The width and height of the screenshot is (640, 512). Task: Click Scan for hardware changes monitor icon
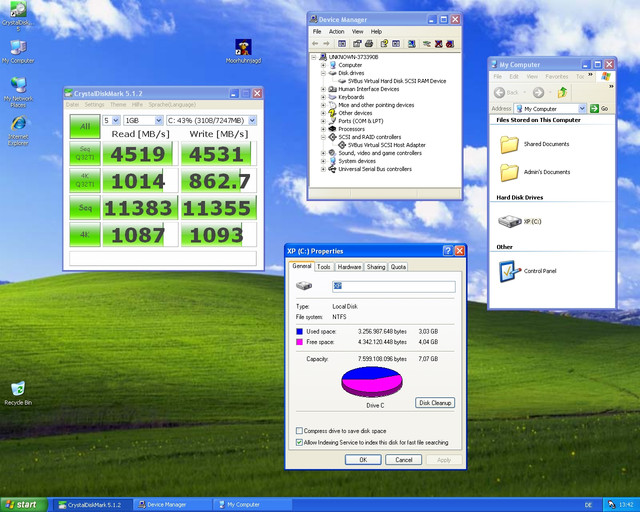(411, 44)
